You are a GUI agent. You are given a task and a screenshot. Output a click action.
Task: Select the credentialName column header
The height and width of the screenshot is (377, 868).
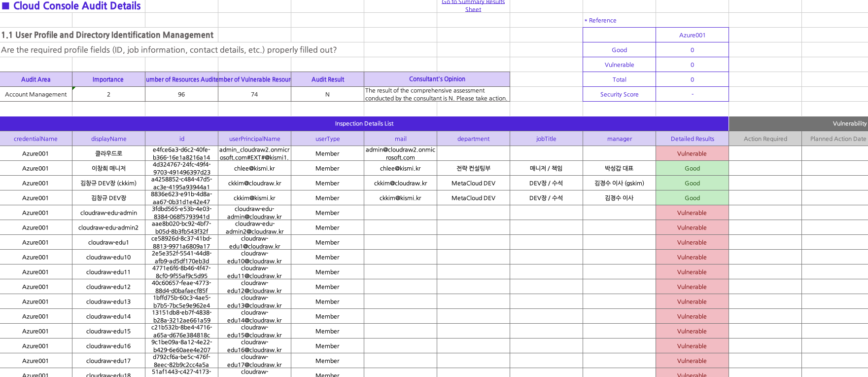pos(36,139)
